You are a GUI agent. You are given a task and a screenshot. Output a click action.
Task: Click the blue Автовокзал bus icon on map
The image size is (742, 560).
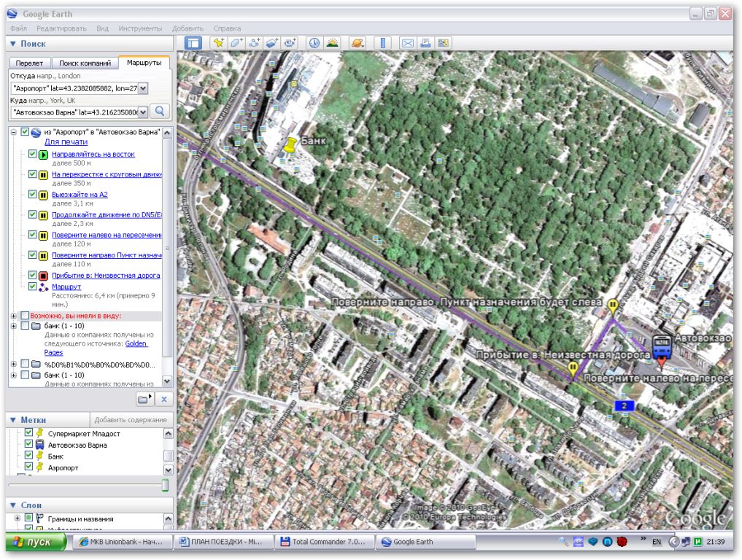point(662,346)
